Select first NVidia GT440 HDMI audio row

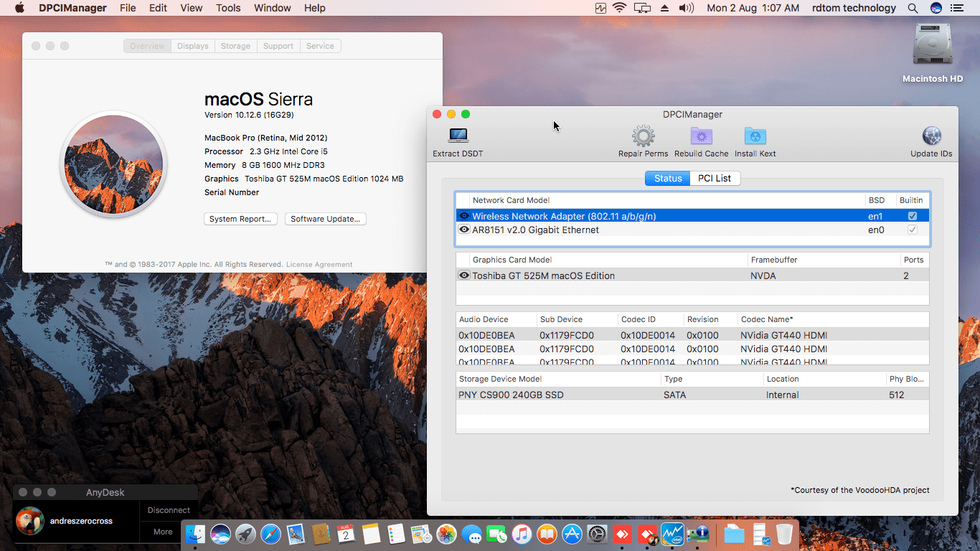pyautogui.click(x=692, y=335)
